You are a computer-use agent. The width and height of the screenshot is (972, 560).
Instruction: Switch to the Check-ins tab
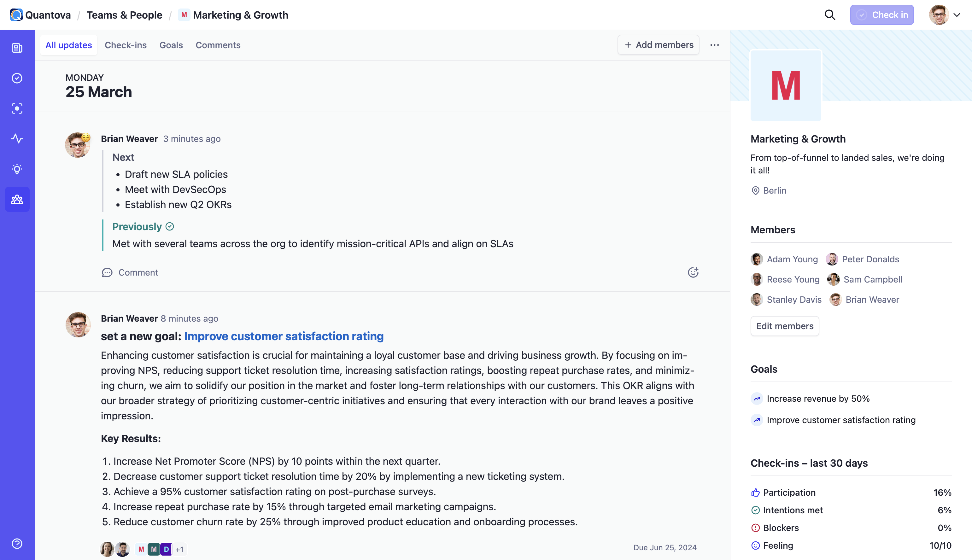125,45
